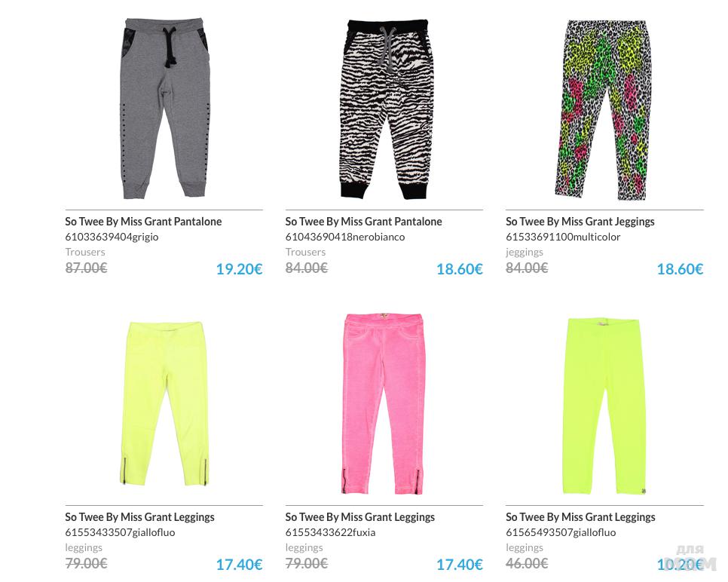Click the Trousers category under zebra pants
The image size is (728, 582).
point(305,253)
